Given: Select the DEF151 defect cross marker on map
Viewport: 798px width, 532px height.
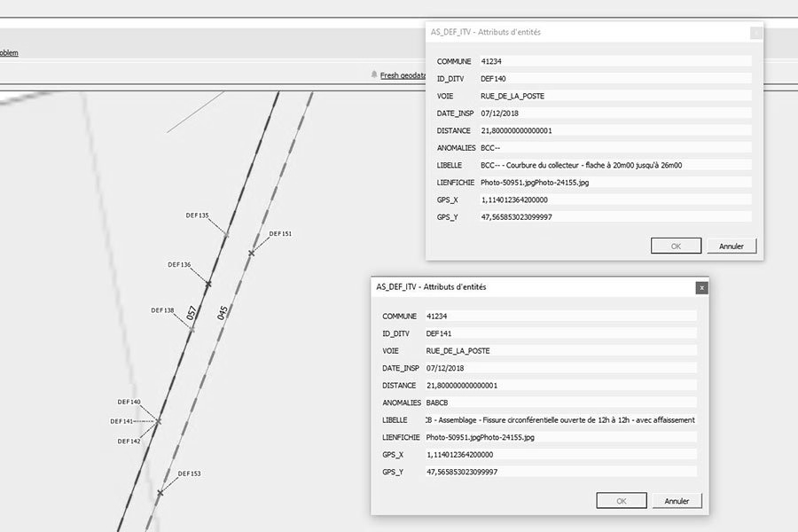Looking at the screenshot, I should click(x=252, y=252).
